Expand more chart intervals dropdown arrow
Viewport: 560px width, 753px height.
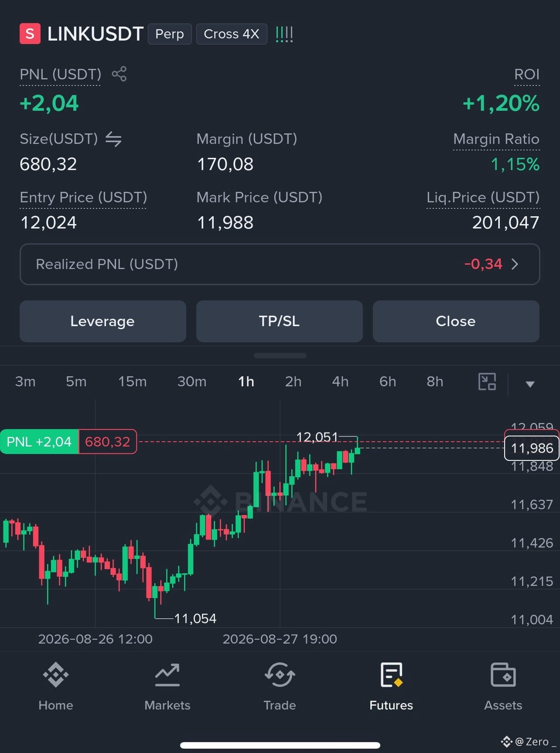coord(530,384)
